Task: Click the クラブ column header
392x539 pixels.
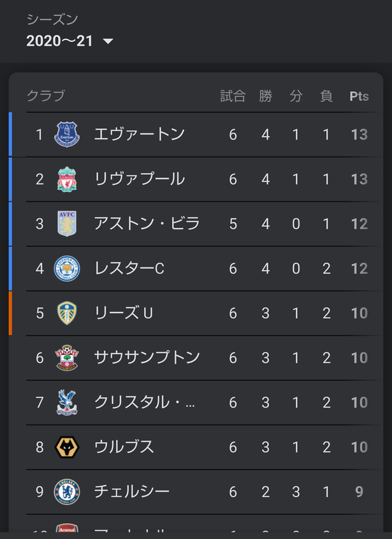Action: (x=46, y=96)
